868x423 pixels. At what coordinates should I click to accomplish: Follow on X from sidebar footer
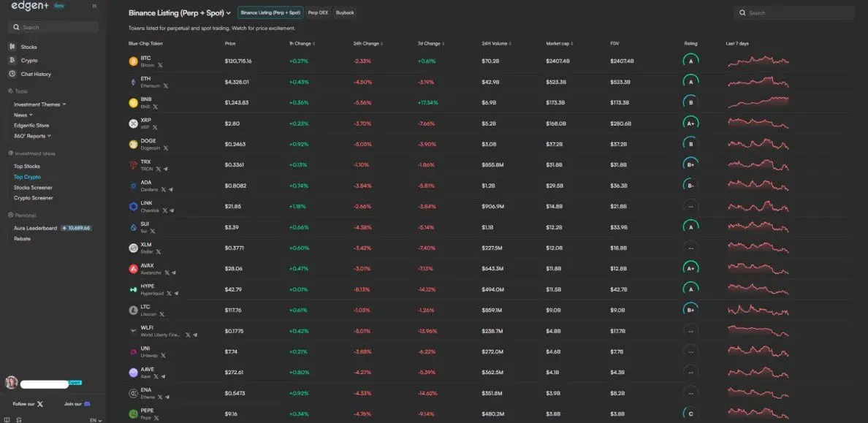(28, 404)
